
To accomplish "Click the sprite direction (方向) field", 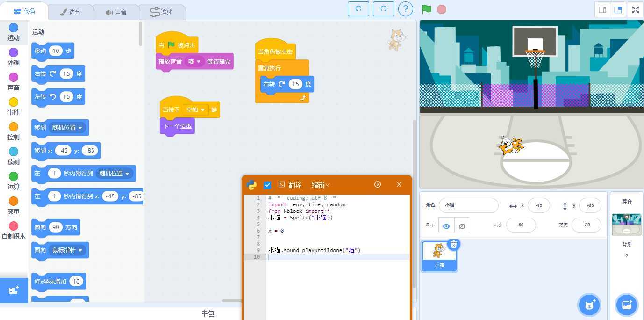I will point(587,225).
